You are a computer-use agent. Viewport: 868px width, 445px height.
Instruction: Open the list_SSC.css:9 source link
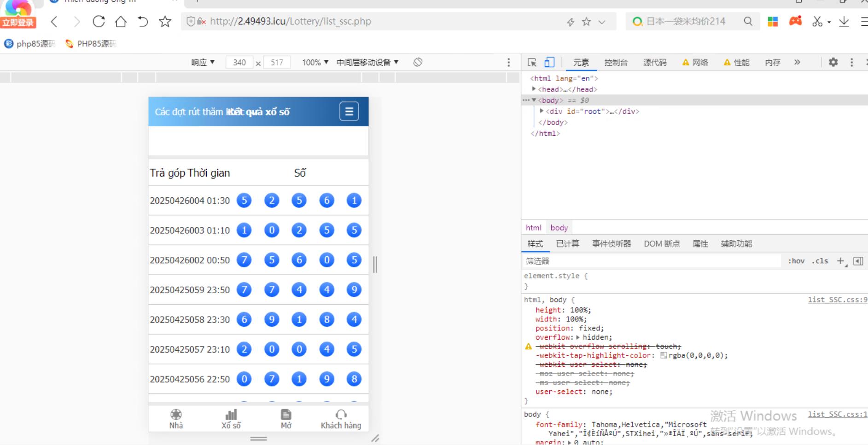[837, 300]
